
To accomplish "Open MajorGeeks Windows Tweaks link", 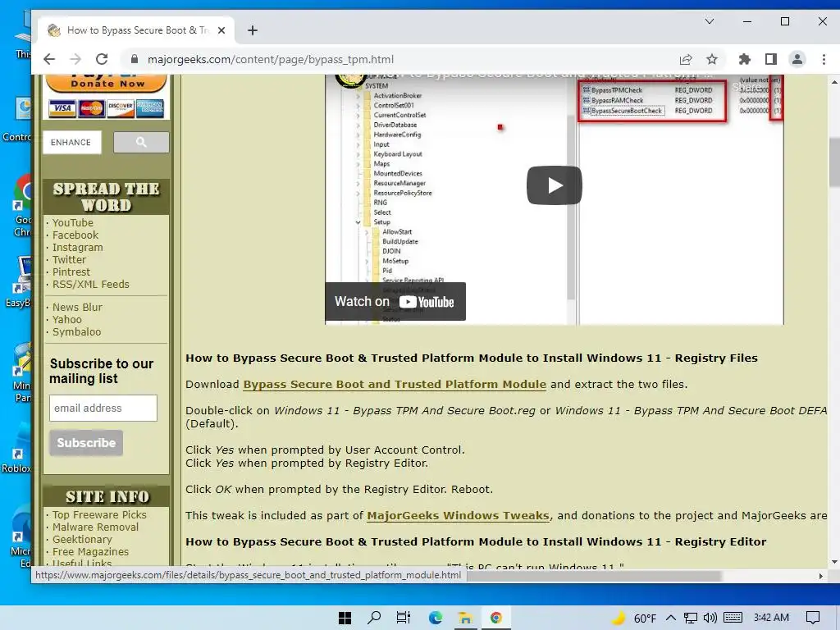I will pyautogui.click(x=458, y=515).
